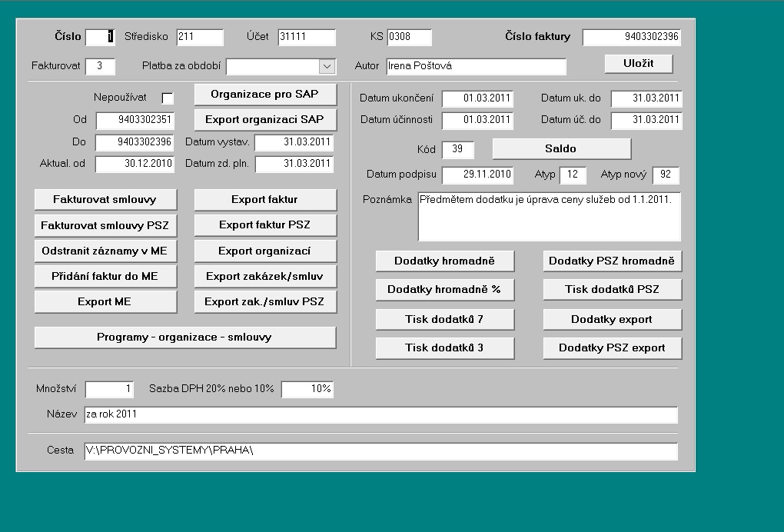This screenshot has height=532, width=784.
Task: Click Export zak./smluv PSZ button
Action: coord(265,302)
